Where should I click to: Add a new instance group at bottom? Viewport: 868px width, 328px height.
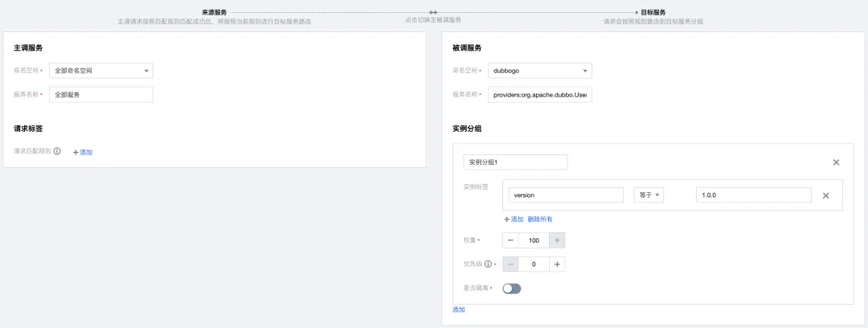coord(458,310)
